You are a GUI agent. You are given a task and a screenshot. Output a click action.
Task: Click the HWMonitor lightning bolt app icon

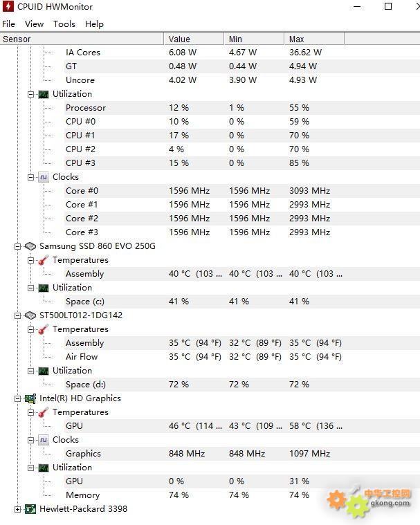(x=8, y=6)
